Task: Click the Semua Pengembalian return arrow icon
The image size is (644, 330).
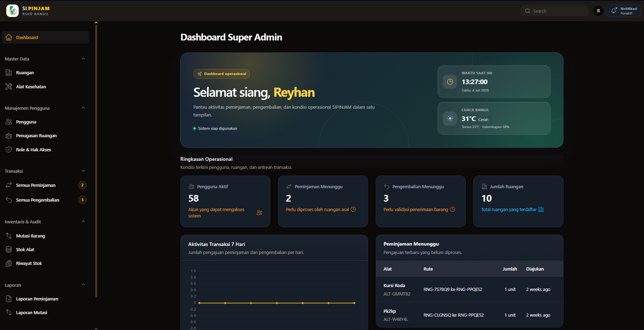Action: 9,200
